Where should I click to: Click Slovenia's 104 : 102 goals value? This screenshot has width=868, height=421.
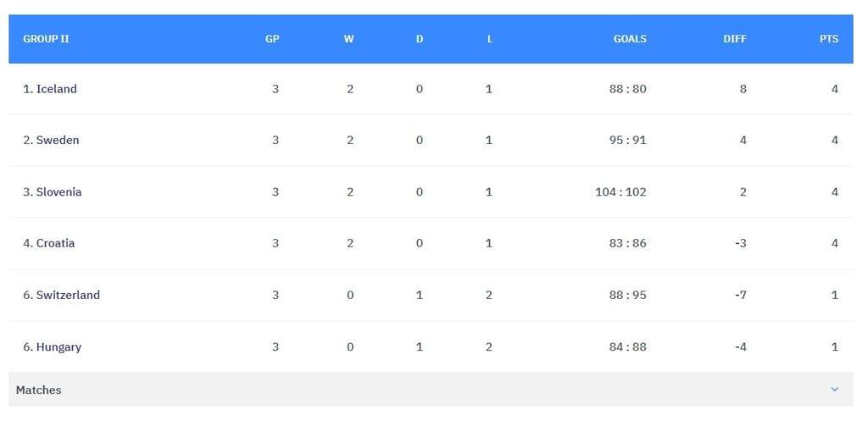click(x=620, y=192)
